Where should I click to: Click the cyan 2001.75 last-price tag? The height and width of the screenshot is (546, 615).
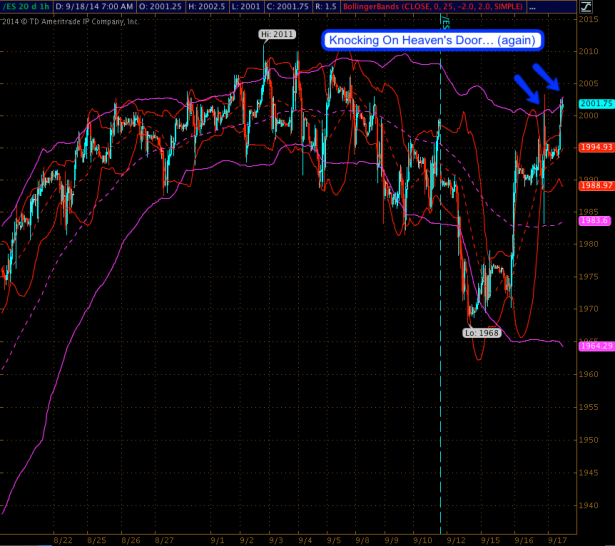coord(595,103)
